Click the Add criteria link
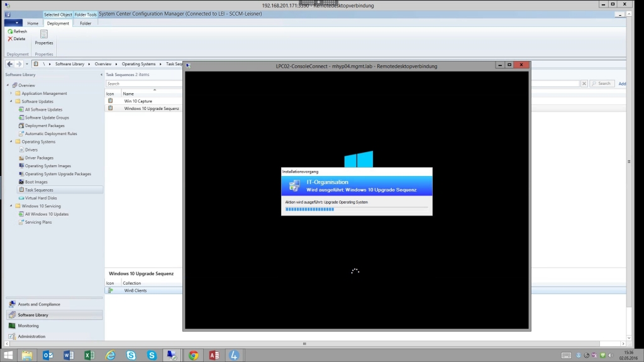This screenshot has height=362, width=644. (622, 84)
